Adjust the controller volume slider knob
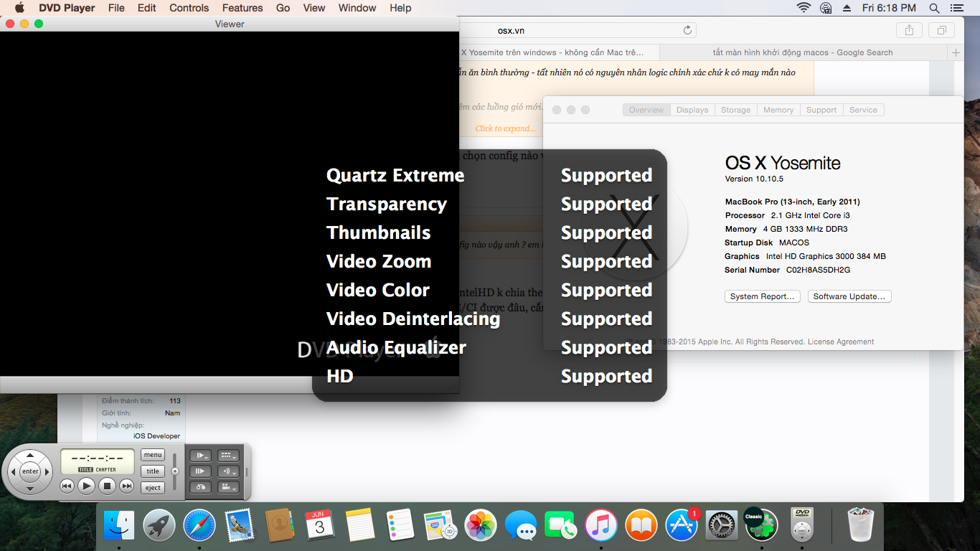 point(175,471)
